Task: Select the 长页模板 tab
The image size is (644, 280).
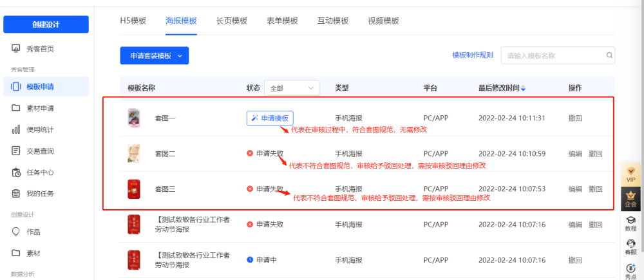Action: tap(232, 21)
